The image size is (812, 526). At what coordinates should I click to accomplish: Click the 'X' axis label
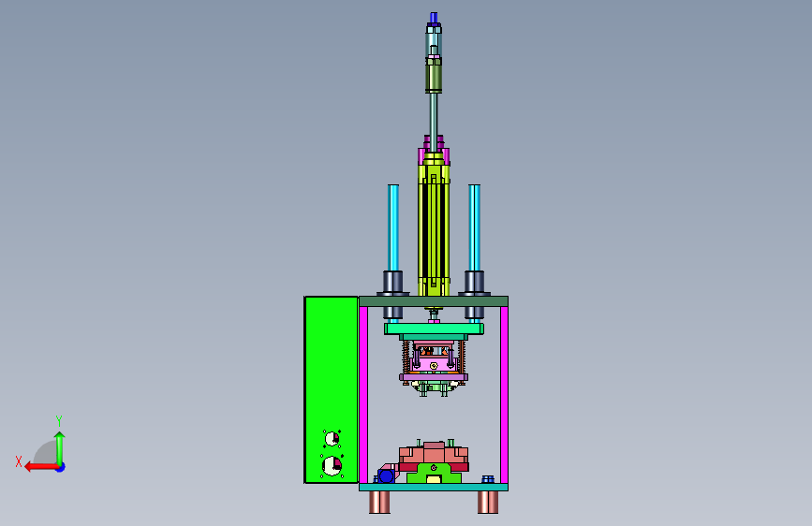tap(19, 461)
